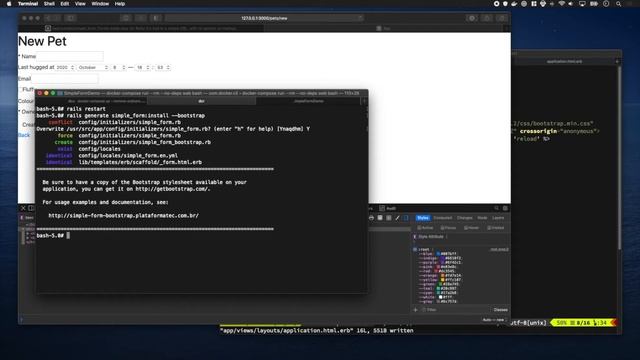Switch to the Computed tab
Image resolution: width=640 pixels, height=360 pixels.
coord(443,218)
